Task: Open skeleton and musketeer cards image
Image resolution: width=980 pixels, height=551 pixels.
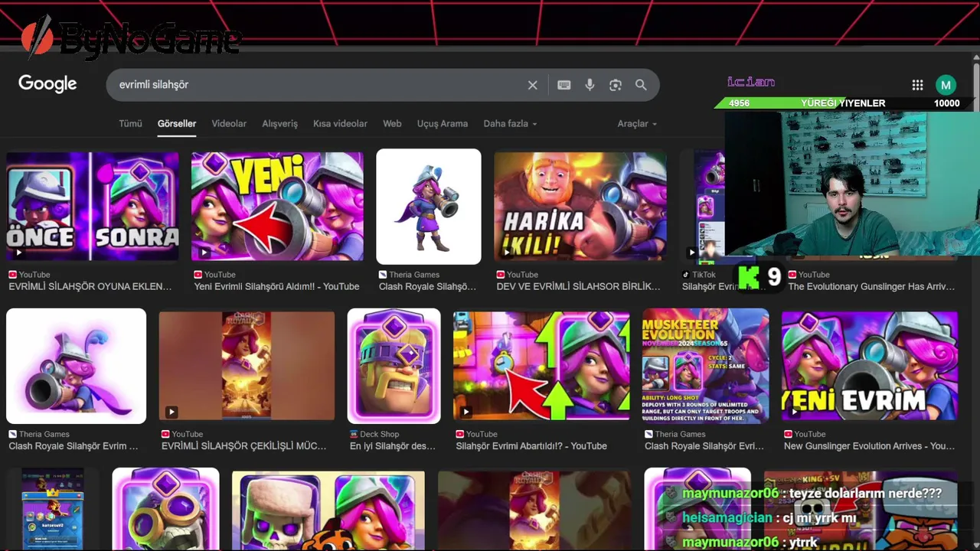Action: (328, 511)
